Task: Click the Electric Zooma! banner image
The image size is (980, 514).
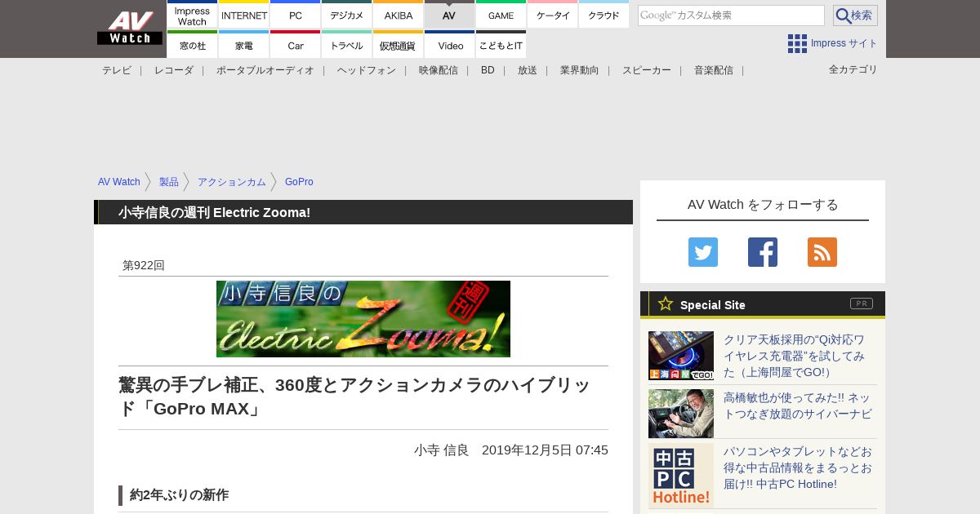Action: pyautogui.click(x=363, y=319)
